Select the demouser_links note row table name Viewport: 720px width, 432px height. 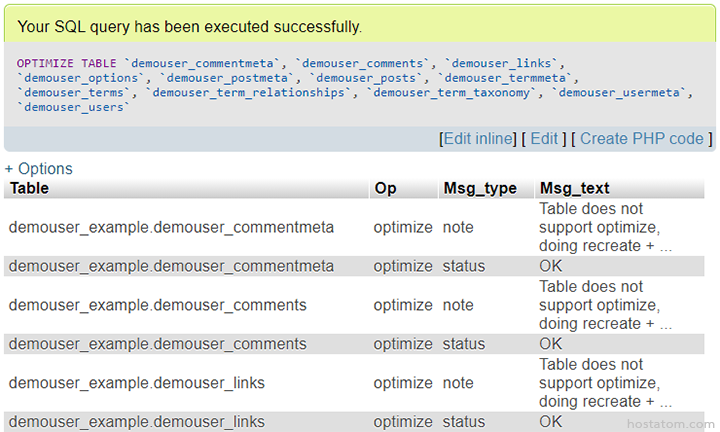137,383
